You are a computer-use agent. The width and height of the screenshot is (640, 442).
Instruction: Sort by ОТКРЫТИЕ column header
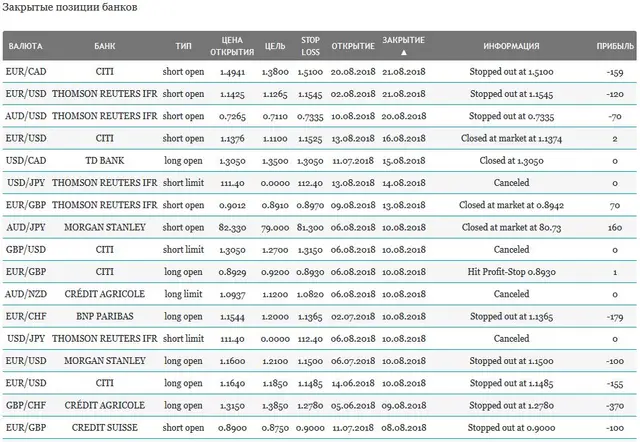coord(353,46)
